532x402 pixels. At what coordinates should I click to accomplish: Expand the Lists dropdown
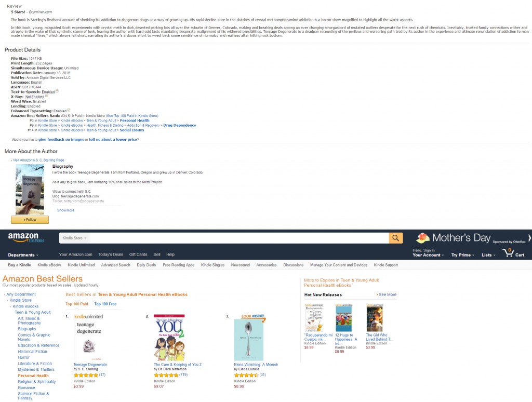[x=488, y=255]
